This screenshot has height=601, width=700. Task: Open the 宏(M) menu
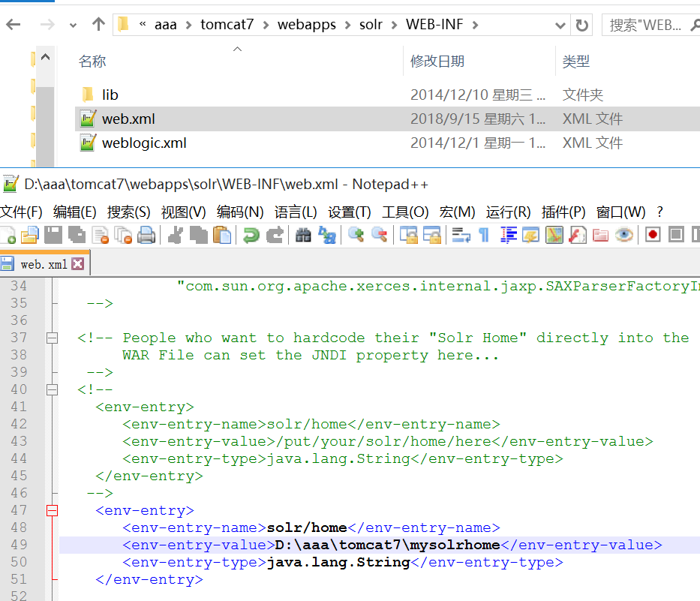[x=457, y=212]
